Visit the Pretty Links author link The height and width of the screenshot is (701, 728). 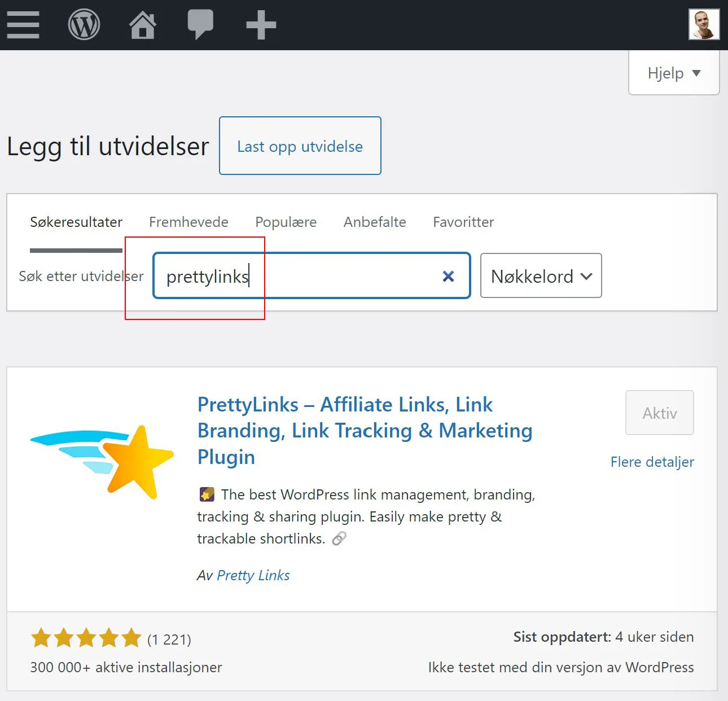click(x=253, y=575)
